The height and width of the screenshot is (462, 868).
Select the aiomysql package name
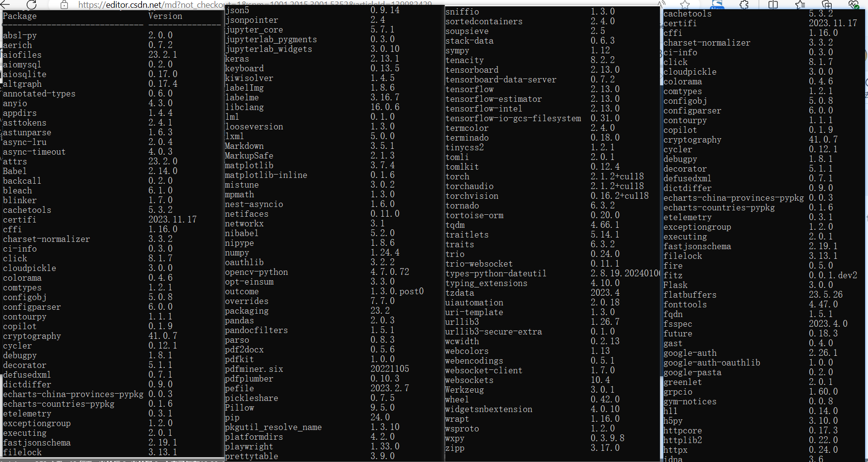tap(22, 64)
